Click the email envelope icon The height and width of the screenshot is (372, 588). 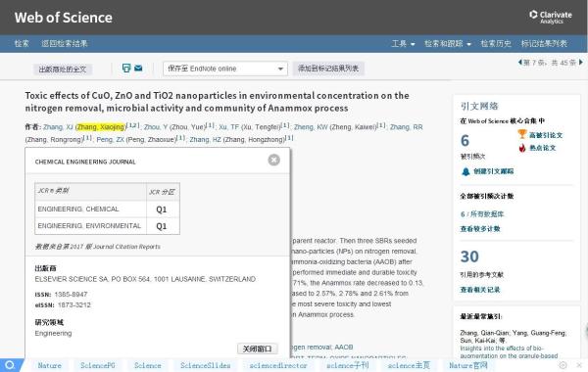[x=138, y=69]
